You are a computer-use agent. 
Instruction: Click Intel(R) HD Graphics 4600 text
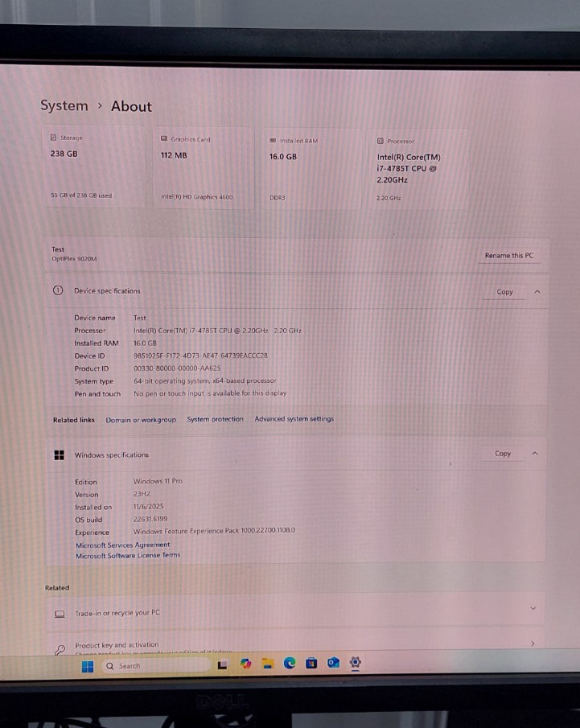coord(197,197)
